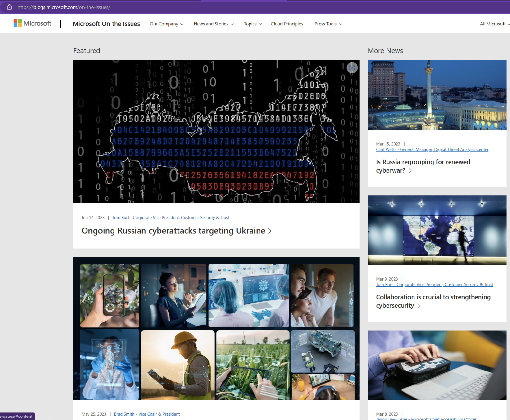Viewport: 510px width, 420px height.
Task: Click the Kyiv night cityscape thumbnail
Action: point(437,95)
